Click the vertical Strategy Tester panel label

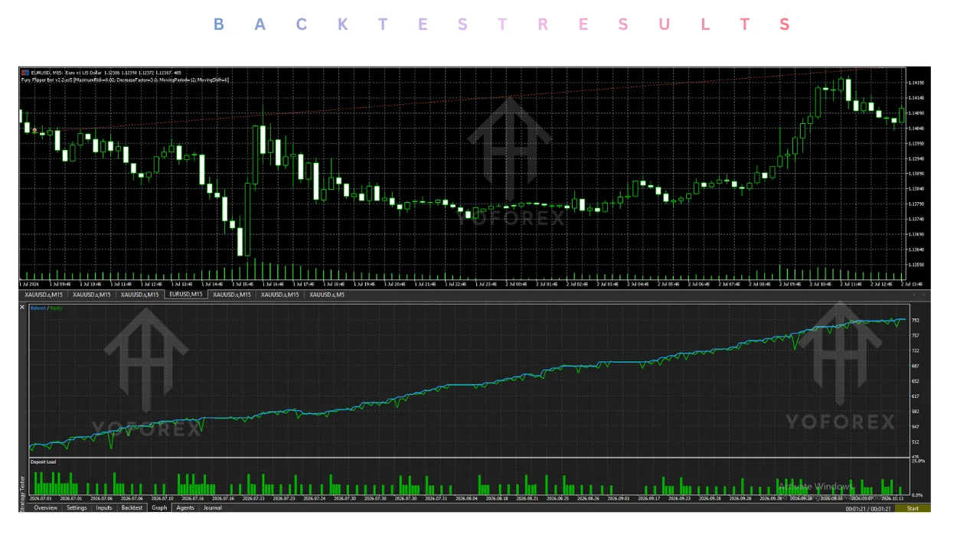(x=22, y=493)
